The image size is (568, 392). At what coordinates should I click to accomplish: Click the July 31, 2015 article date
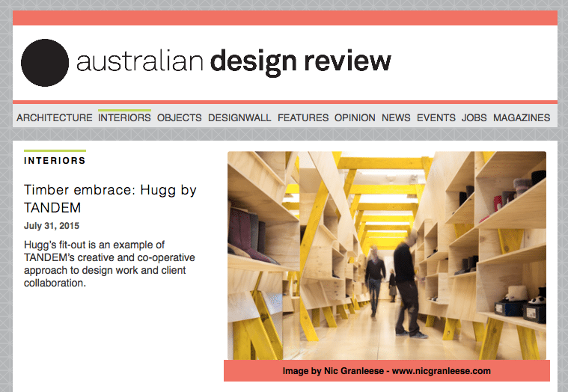(x=52, y=225)
